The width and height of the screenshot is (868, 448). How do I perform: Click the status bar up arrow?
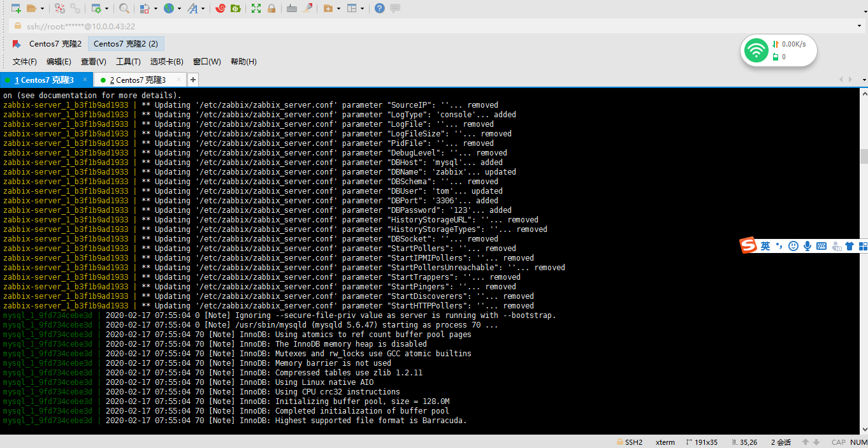click(x=806, y=442)
